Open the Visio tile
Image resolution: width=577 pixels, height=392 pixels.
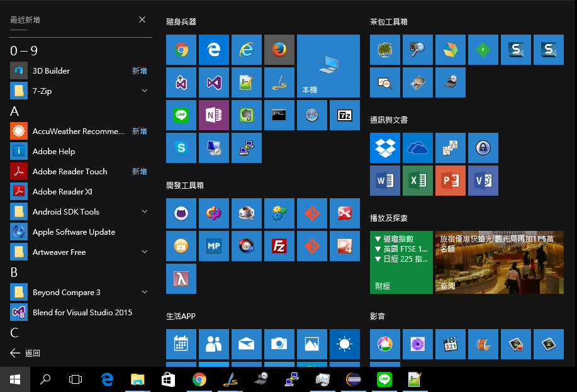(483, 181)
